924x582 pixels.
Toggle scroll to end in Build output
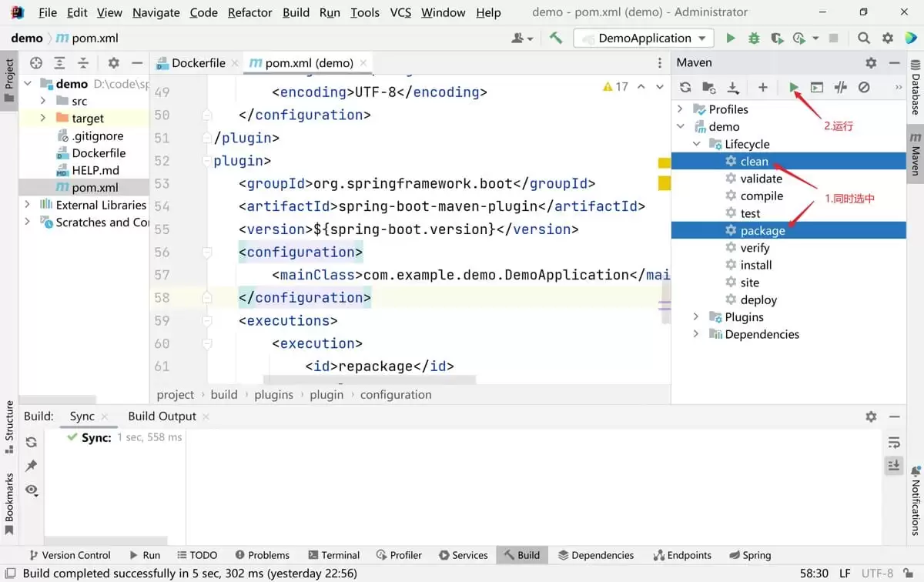click(894, 465)
